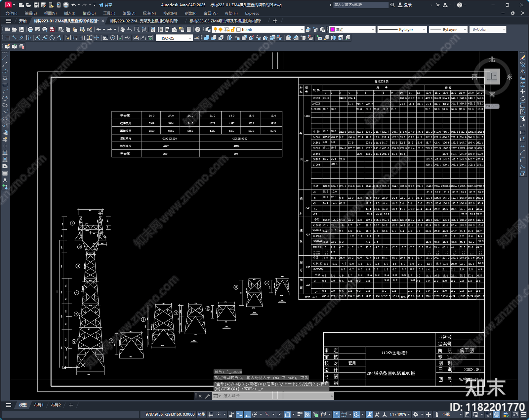Click the Pan hand tool icon
The height and width of the screenshot is (420, 529).
tap(123, 29)
